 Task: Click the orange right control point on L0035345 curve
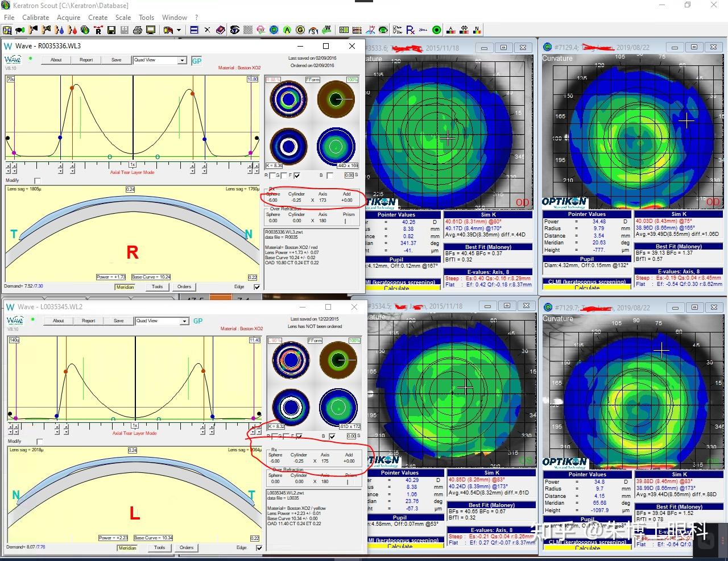[204, 371]
